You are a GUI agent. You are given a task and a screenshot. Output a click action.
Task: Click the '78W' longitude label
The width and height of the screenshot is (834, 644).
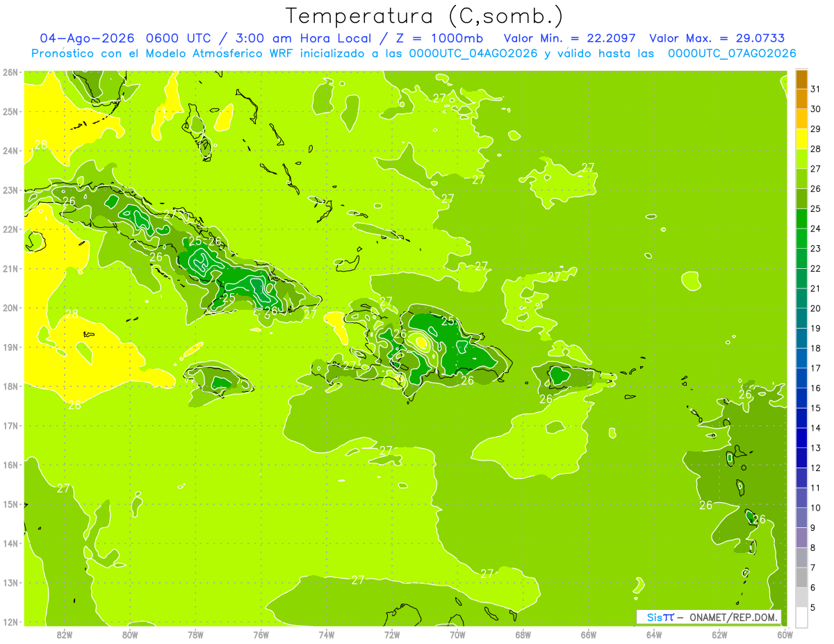[x=196, y=634]
